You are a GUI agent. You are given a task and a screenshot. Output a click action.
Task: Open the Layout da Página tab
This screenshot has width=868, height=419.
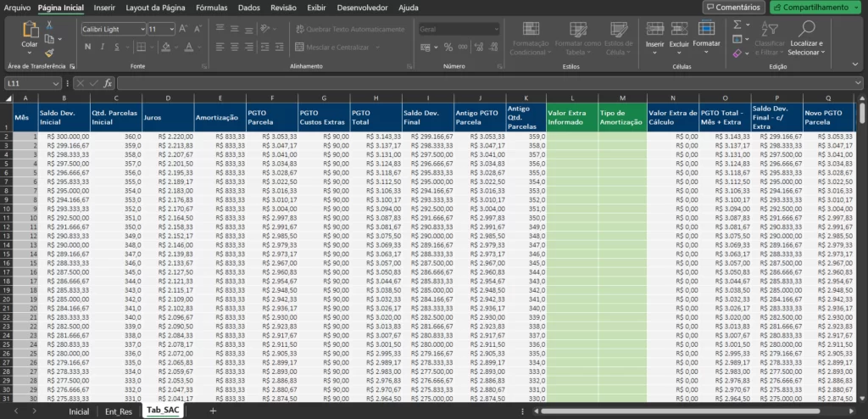[156, 8]
